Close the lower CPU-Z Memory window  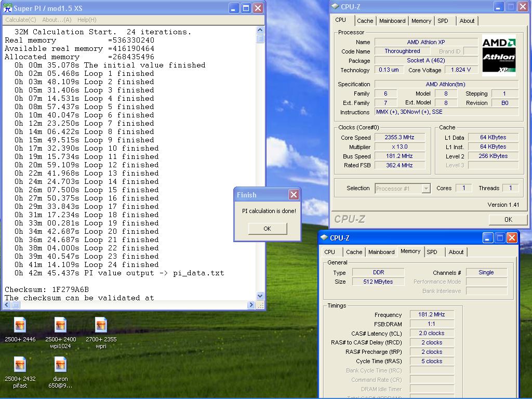[x=512, y=238]
